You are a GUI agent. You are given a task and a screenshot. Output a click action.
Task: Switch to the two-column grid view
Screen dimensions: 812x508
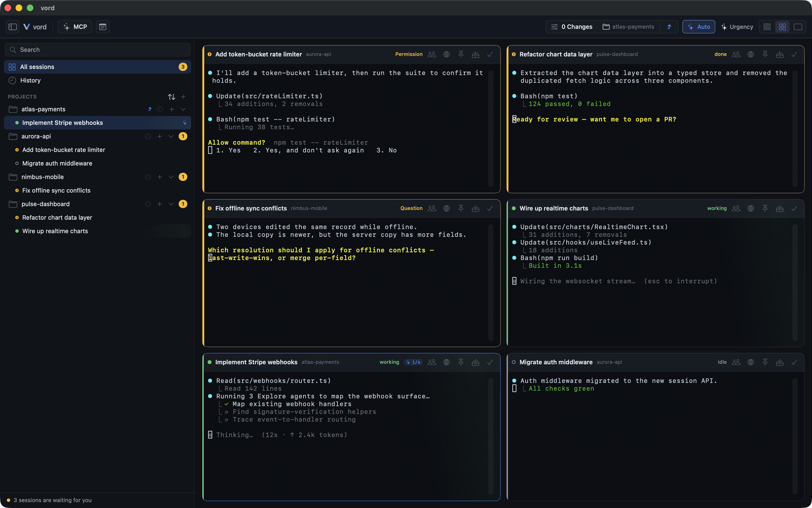point(782,27)
